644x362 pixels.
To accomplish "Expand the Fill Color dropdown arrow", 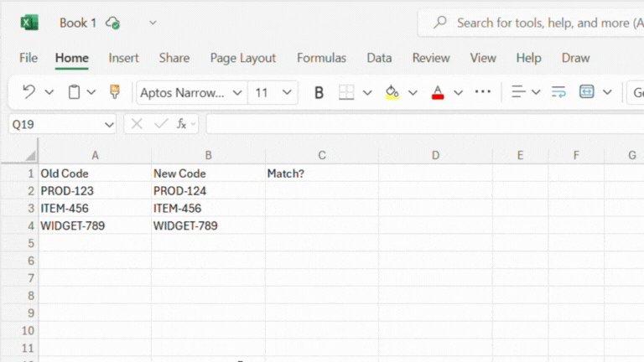I will pyautogui.click(x=413, y=93).
